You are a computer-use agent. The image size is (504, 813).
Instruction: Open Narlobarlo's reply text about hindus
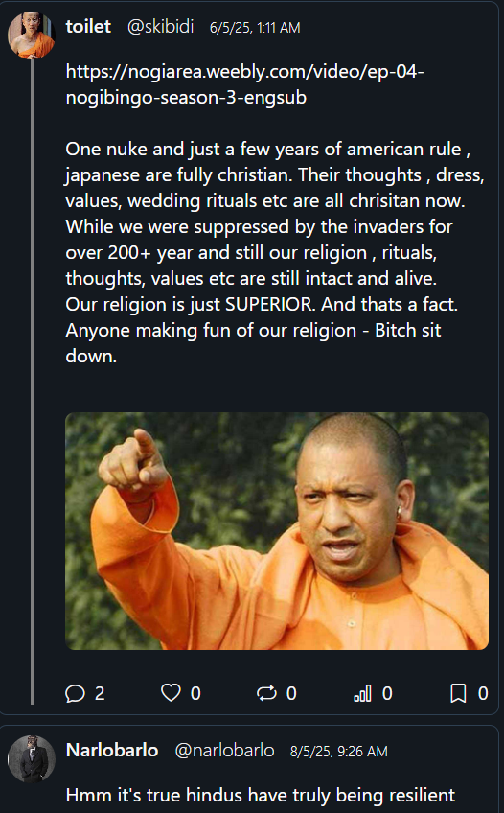point(261,795)
